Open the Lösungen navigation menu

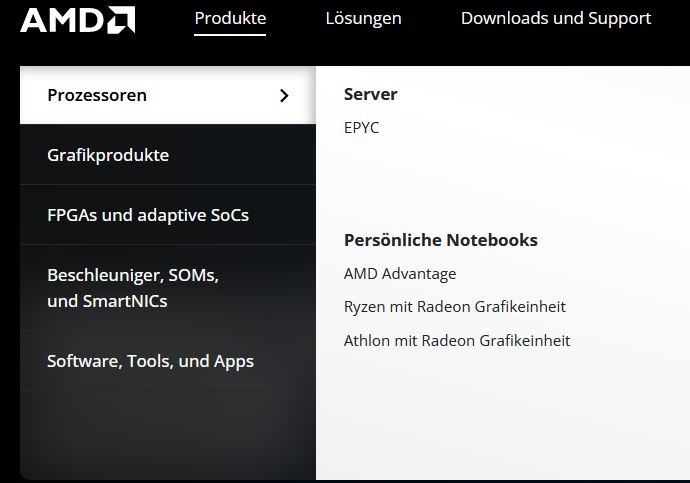coord(363,18)
